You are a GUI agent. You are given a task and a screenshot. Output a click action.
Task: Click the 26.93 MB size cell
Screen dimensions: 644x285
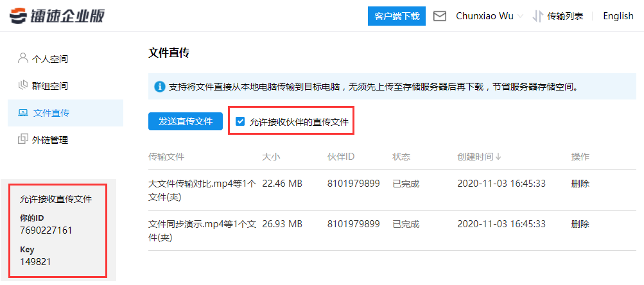pyautogui.click(x=282, y=224)
